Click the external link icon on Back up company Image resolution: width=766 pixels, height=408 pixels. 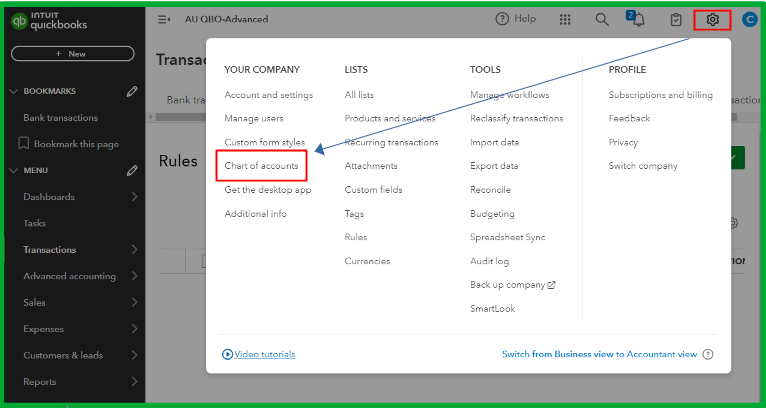tap(552, 285)
